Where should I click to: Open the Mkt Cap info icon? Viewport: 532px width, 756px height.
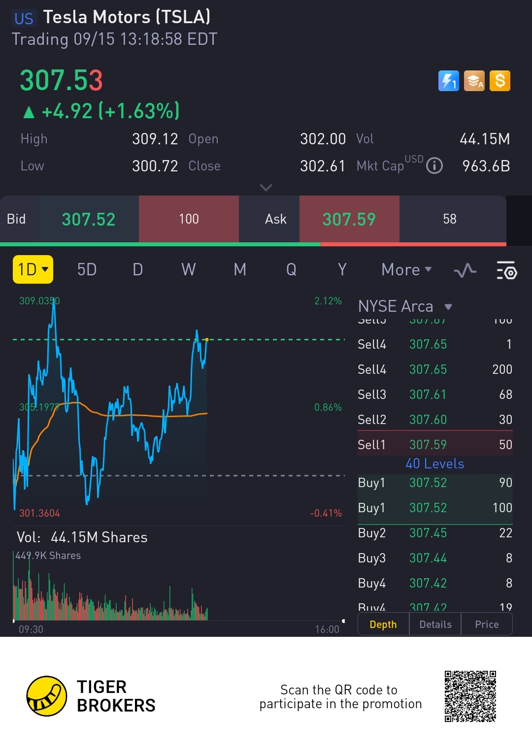click(x=434, y=165)
